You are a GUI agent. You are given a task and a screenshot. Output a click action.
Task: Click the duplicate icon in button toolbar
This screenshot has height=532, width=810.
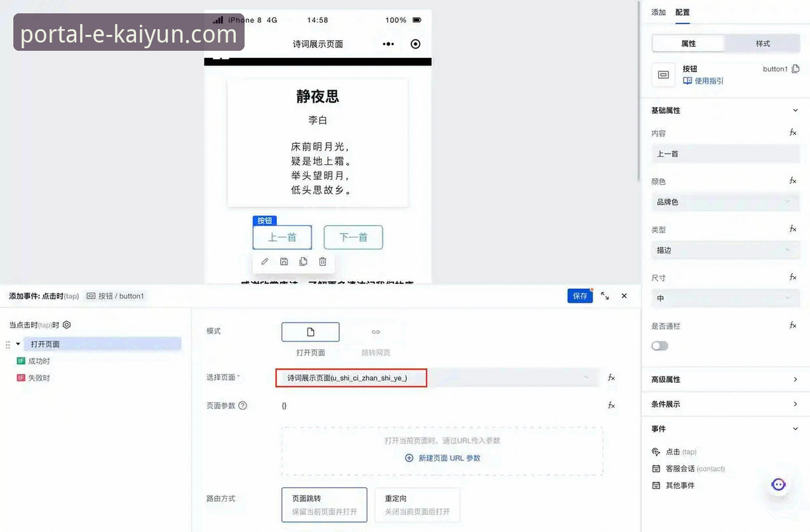tap(303, 262)
